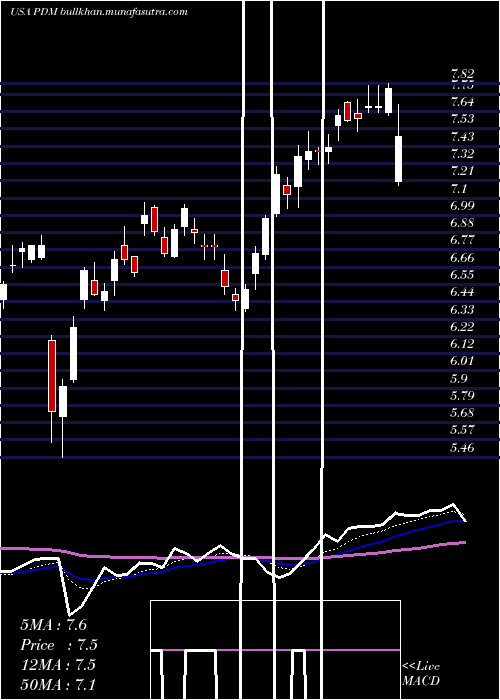Select the 5.79 price axis label
Image resolution: width=500 pixels, height=700 pixels.
coord(462,396)
